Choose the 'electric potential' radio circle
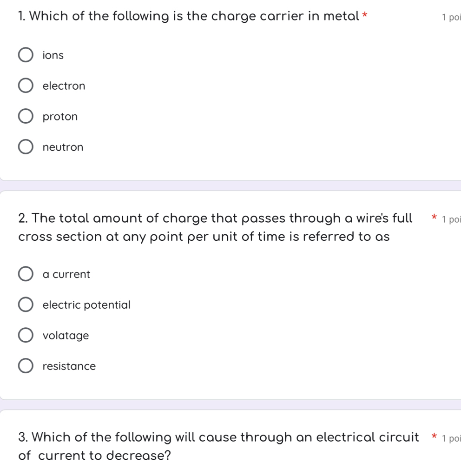 (x=26, y=305)
